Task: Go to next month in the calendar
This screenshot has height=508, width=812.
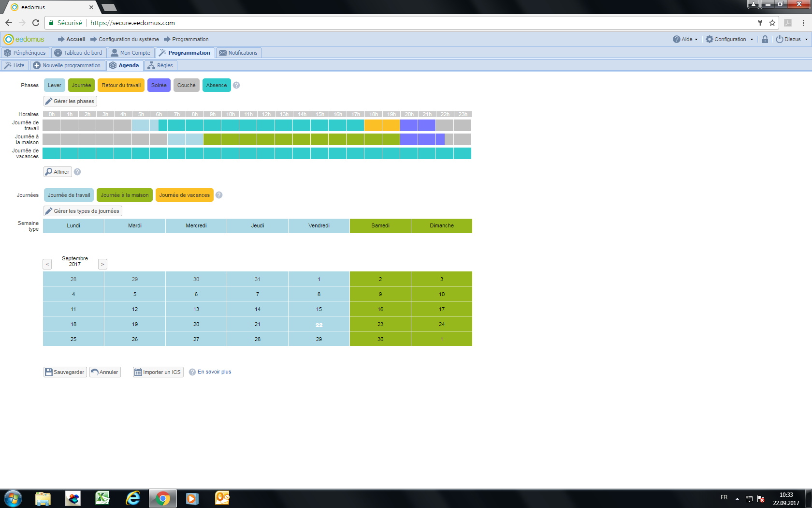Action: pyautogui.click(x=102, y=264)
